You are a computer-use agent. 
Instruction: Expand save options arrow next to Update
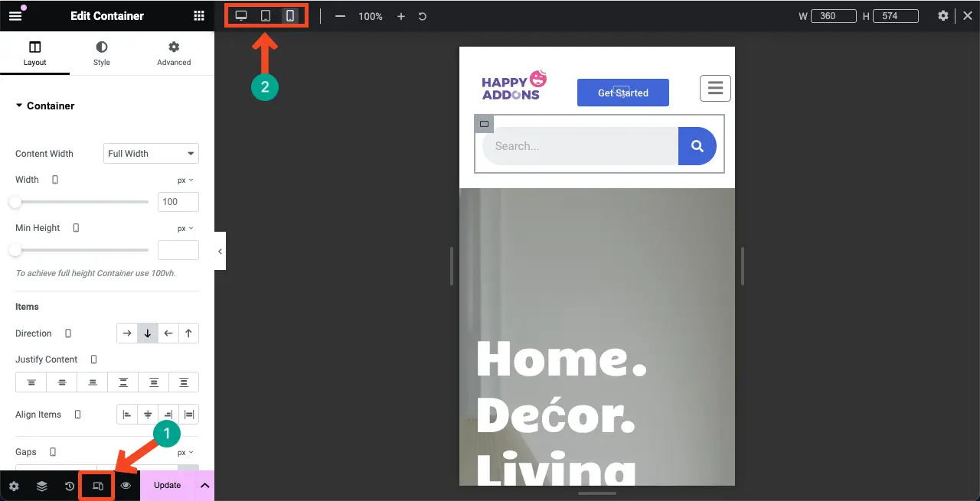click(204, 486)
